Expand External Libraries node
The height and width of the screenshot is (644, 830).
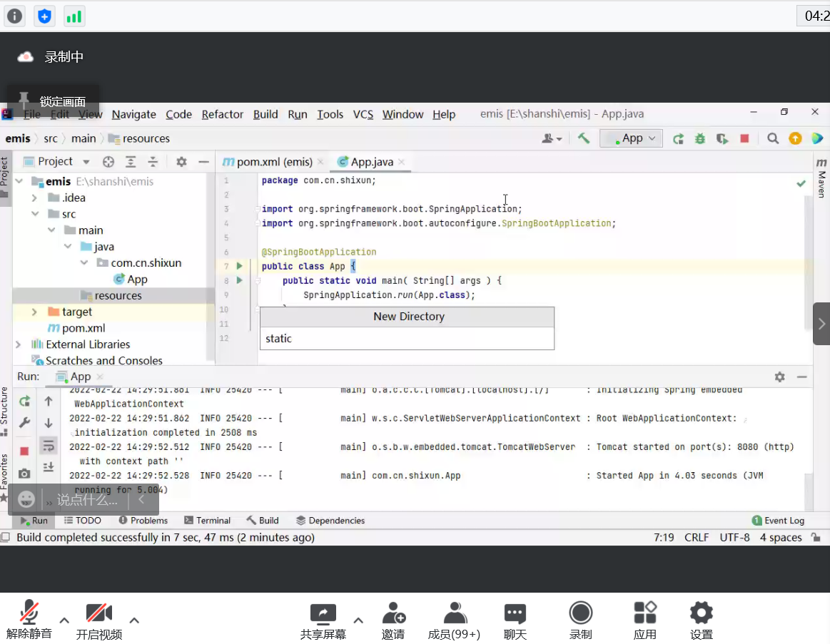coord(19,344)
